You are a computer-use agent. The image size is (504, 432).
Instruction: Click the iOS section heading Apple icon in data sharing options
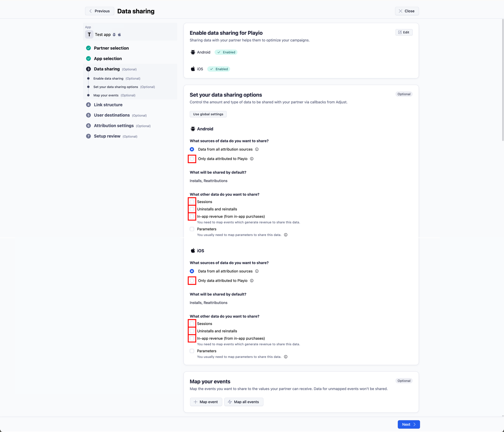pyautogui.click(x=193, y=251)
